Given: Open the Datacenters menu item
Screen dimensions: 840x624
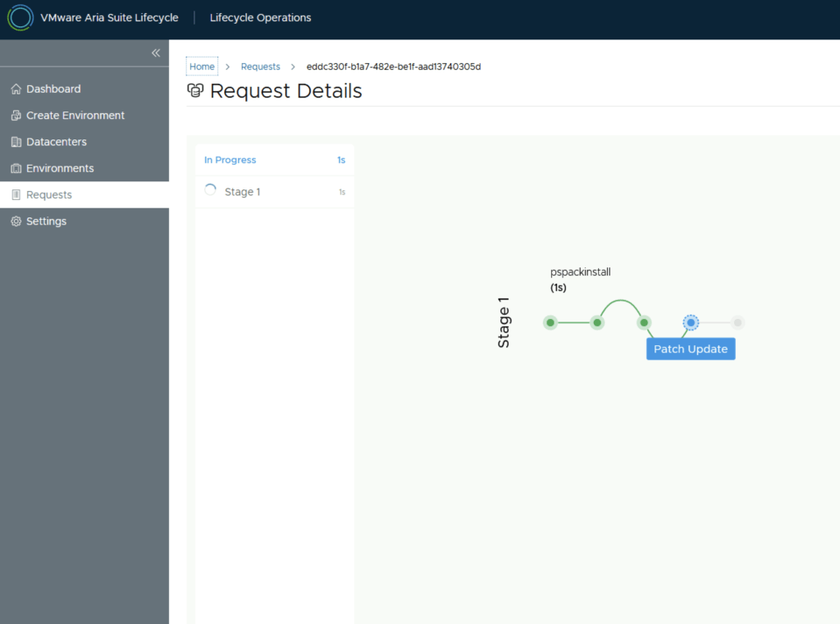Looking at the screenshot, I should [56, 142].
